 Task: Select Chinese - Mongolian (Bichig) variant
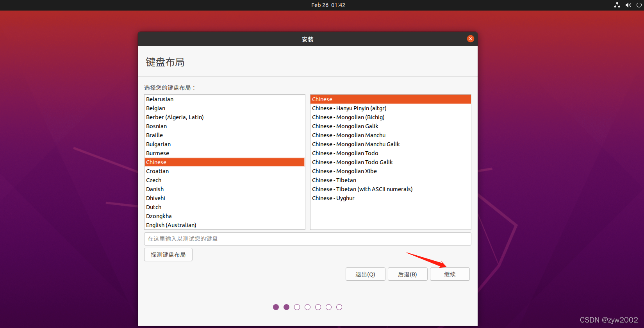(x=391, y=117)
